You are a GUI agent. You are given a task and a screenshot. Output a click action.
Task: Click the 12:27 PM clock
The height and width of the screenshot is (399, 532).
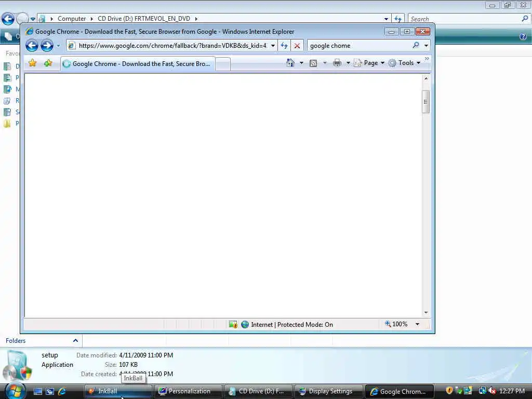(512, 391)
